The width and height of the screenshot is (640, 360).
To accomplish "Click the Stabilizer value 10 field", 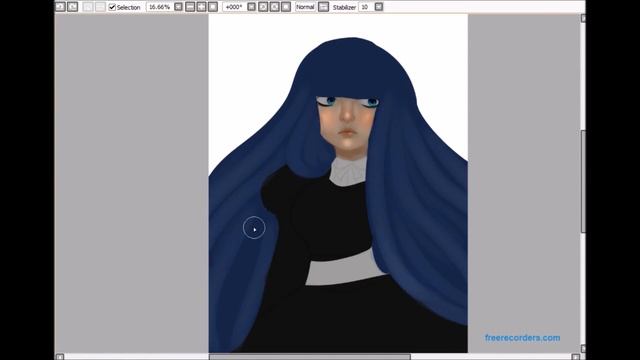I will pyautogui.click(x=366, y=7).
